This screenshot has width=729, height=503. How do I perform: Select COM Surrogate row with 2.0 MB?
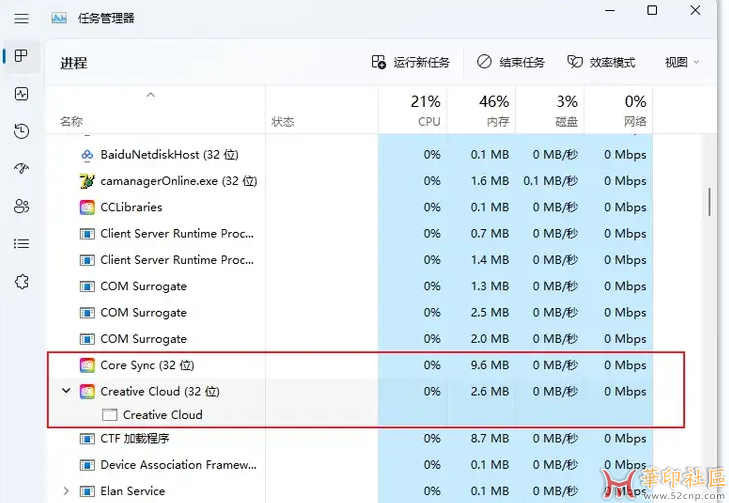click(350, 339)
